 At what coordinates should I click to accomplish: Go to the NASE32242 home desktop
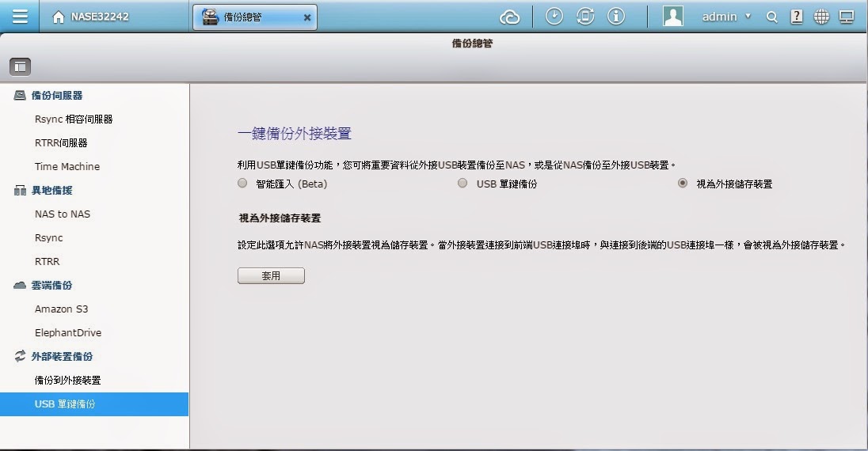[90, 17]
